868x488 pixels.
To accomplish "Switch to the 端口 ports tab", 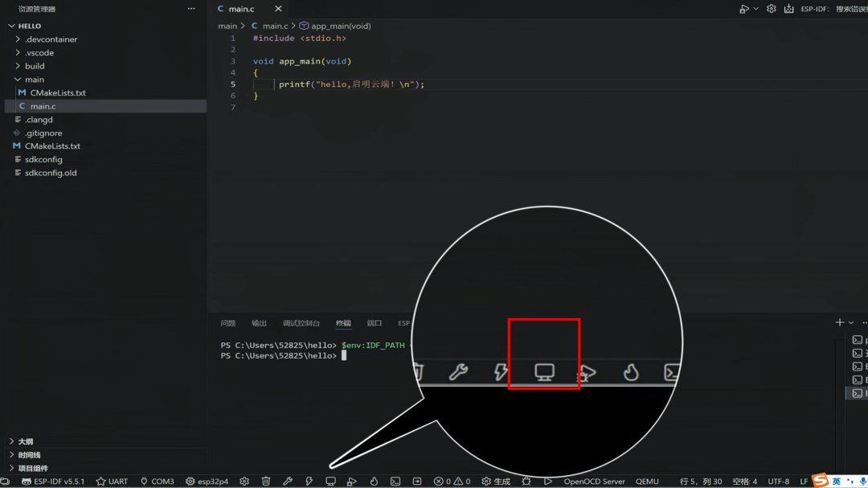I will 375,323.
